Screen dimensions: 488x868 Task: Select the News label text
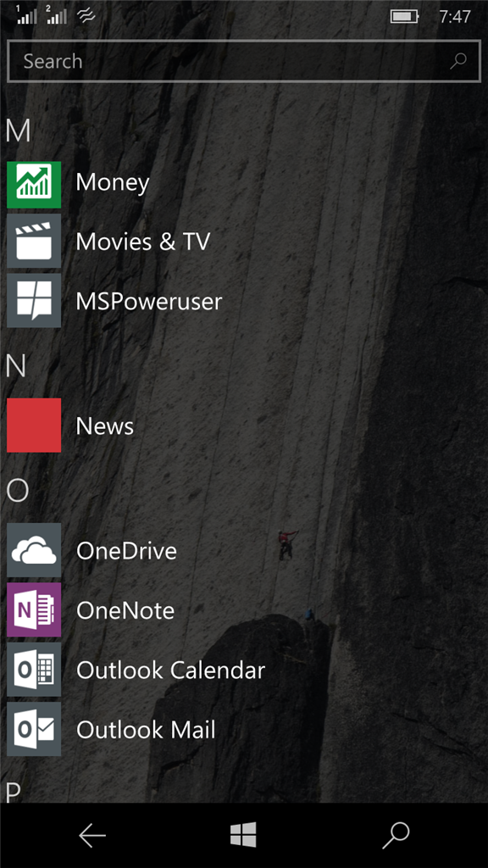[x=105, y=426]
